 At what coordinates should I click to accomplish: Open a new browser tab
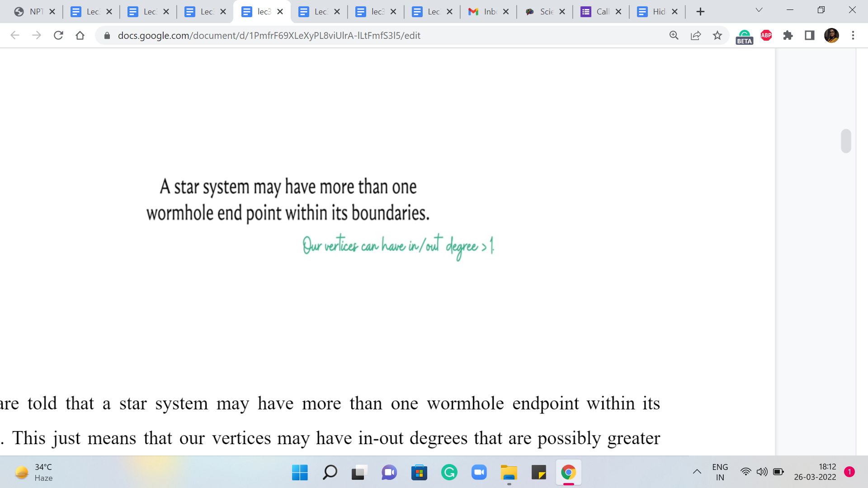point(700,12)
